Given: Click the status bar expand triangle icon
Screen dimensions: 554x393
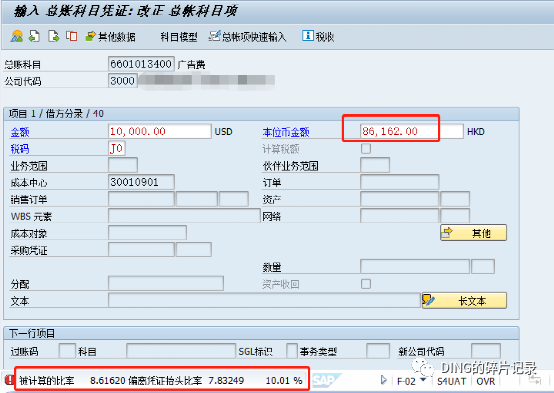Looking at the screenshot, I should tap(383, 380).
